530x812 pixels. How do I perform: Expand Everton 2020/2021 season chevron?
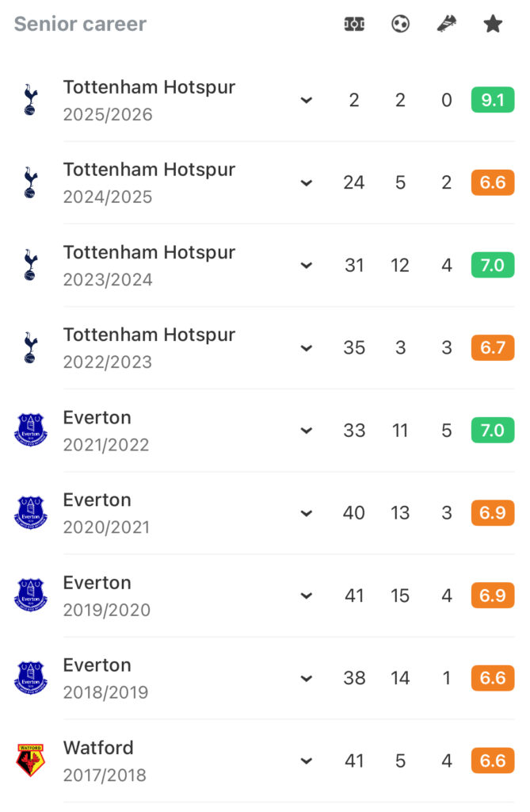307,513
